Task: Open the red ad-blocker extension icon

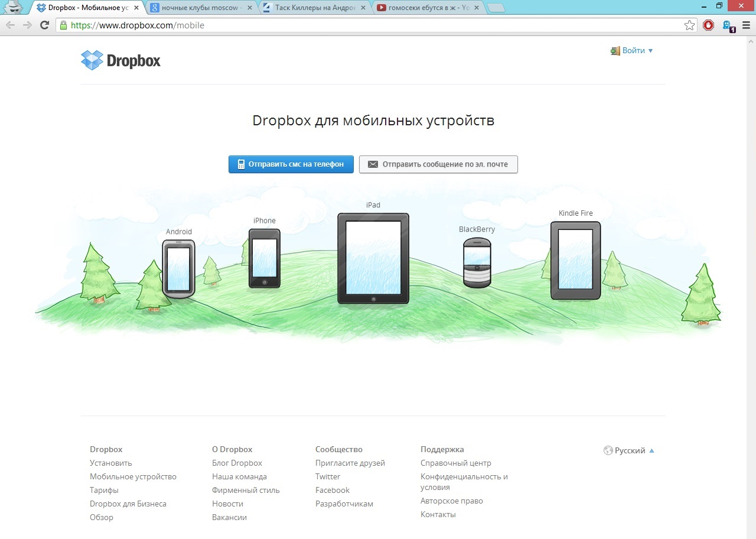Action: click(x=709, y=25)
